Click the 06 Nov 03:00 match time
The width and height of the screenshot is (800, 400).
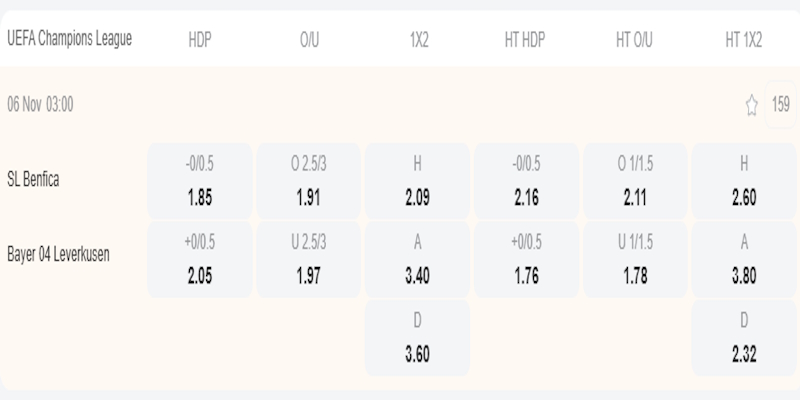pos(40,104)
